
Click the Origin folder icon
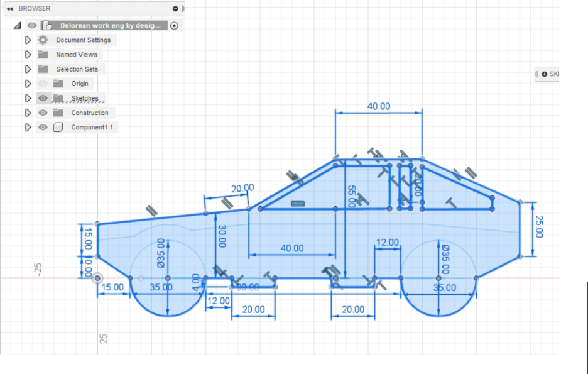[x=58, y=83]
